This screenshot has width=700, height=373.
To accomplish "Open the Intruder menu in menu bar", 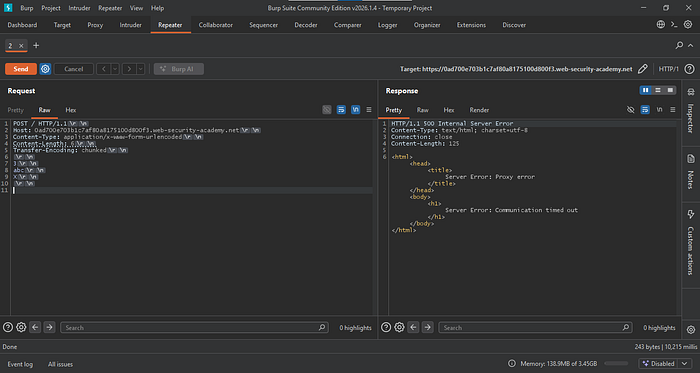I will coord(79,8).
